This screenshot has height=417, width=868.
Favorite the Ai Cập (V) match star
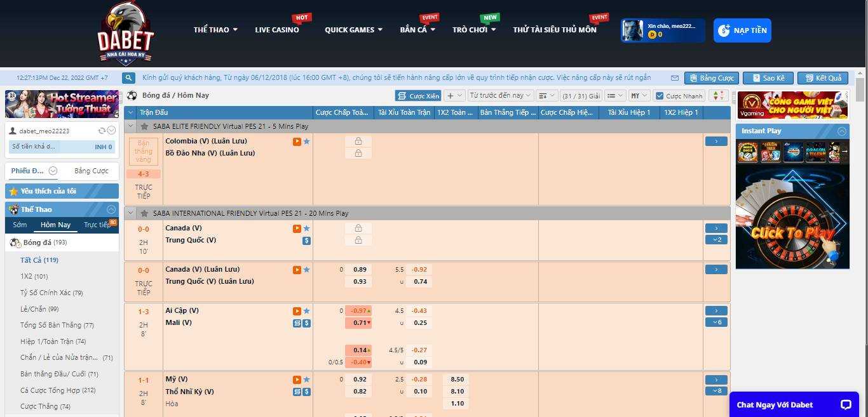(306, 311)
